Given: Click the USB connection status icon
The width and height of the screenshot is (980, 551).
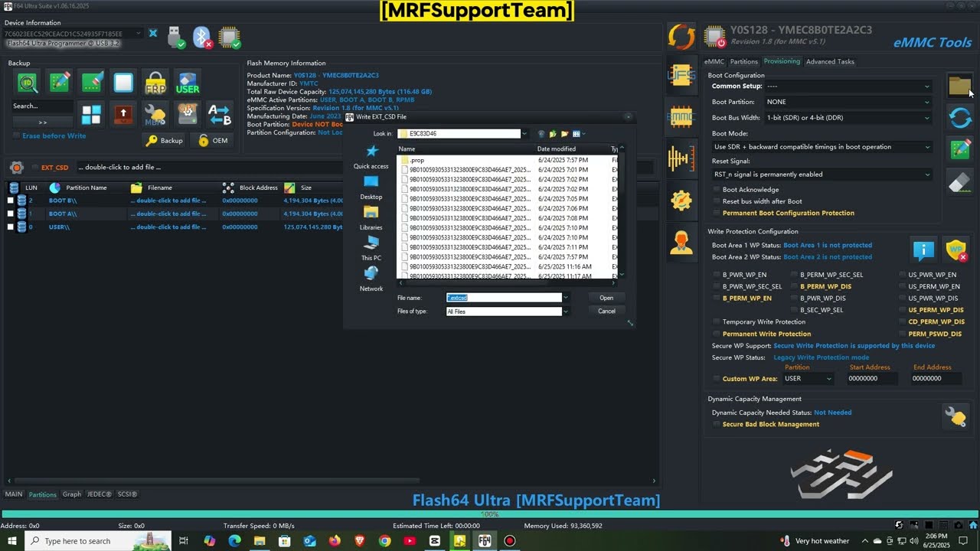Looking at the screenshot, I should tap(176, 37).
